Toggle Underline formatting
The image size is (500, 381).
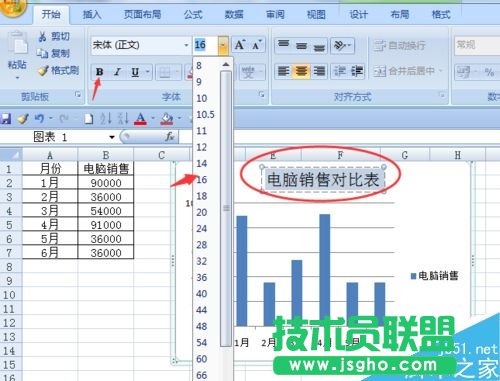[x=135, y=72]
